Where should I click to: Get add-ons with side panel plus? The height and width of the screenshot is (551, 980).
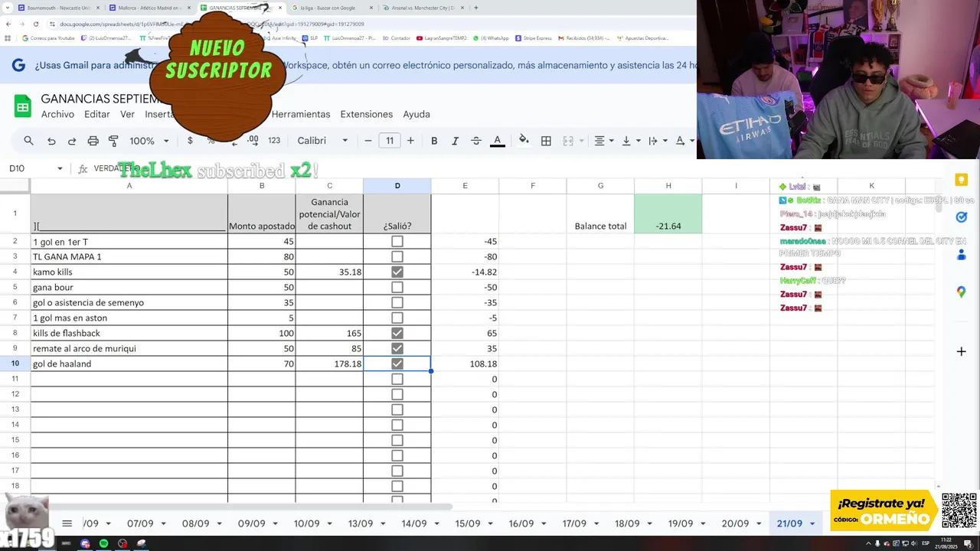961,351
